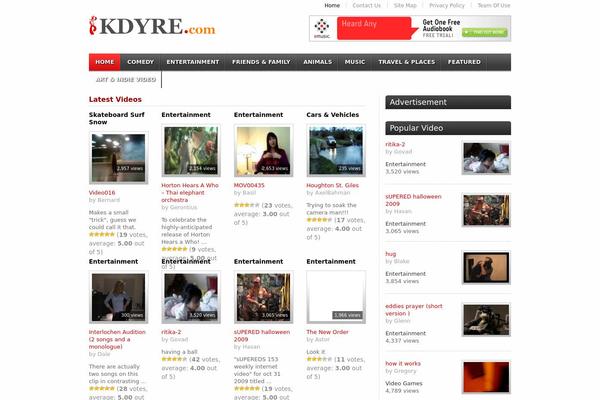600x400 pixels.
Task: Select the ART & INDIE VIDEO tab
Action: pyautogui.click(x=126, y=80)
